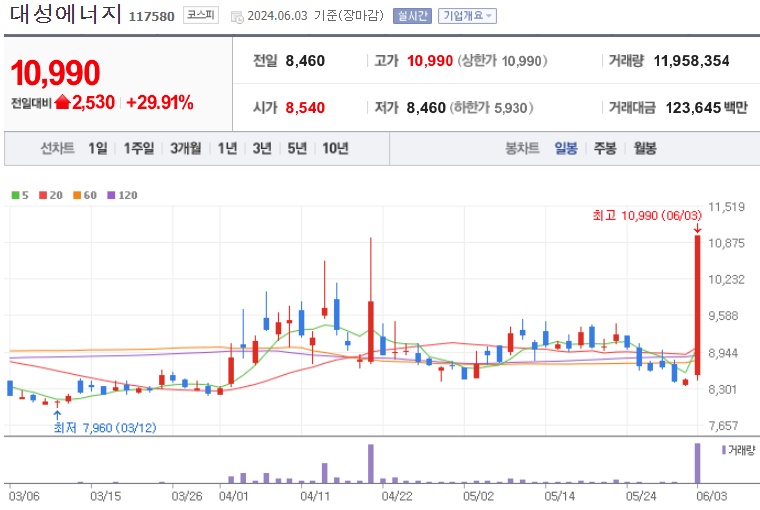Screen dimensions: 760x510
Task: Select the 1년 line chart tab
Action: (227, 148)
